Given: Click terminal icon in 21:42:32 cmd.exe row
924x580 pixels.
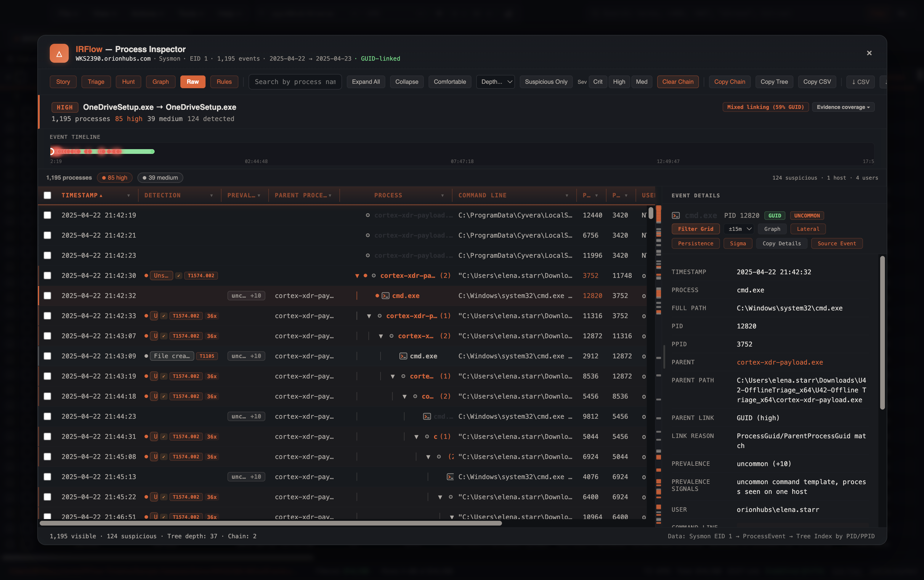Looking at the screenshot, I should tap(386, 296).
